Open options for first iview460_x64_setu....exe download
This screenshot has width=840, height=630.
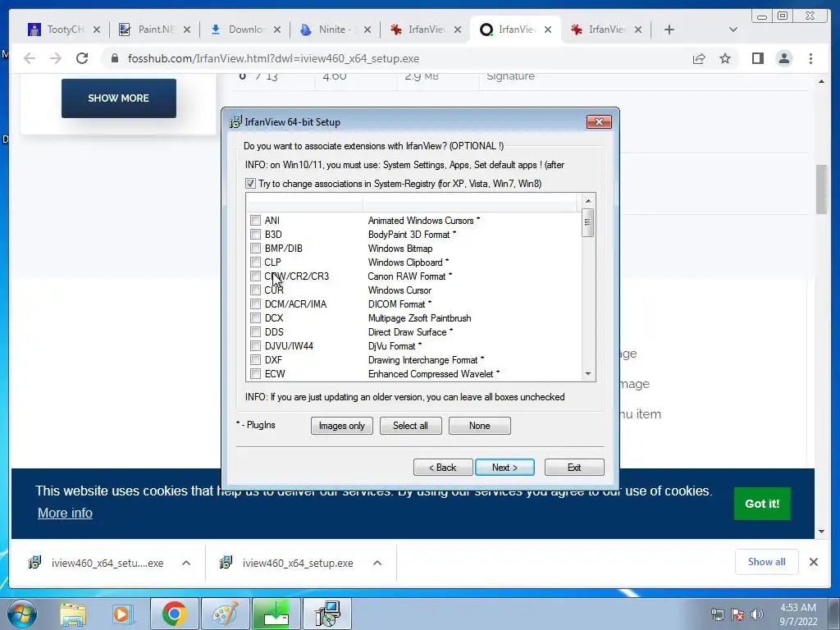(186, 563)
